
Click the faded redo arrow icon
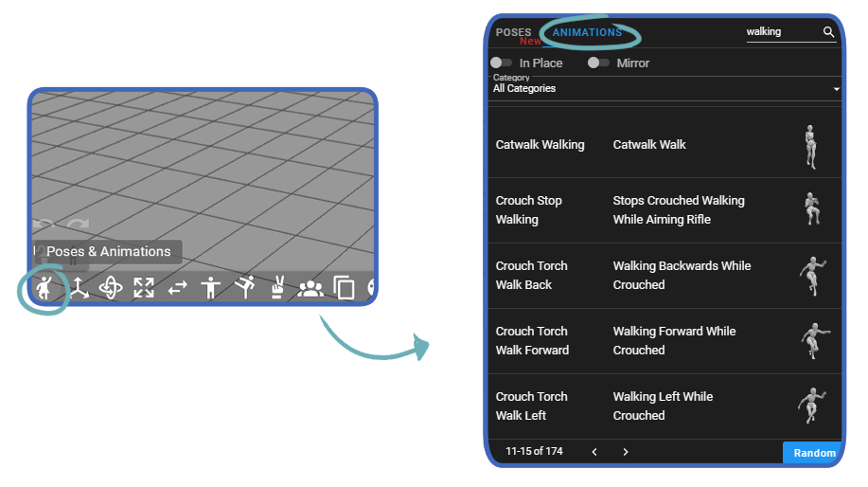(78, 224)
